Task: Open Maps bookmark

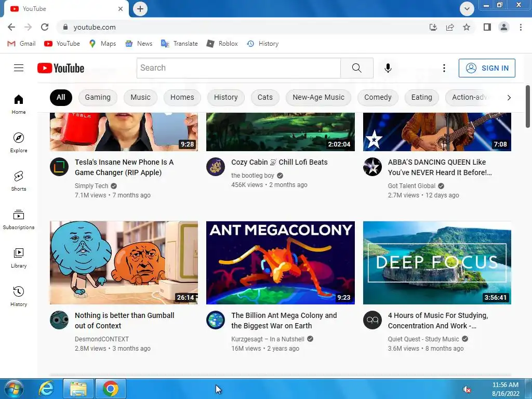Action: 102,44
